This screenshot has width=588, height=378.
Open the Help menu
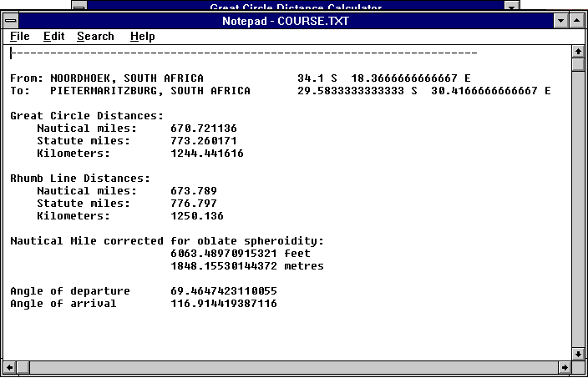142,37
